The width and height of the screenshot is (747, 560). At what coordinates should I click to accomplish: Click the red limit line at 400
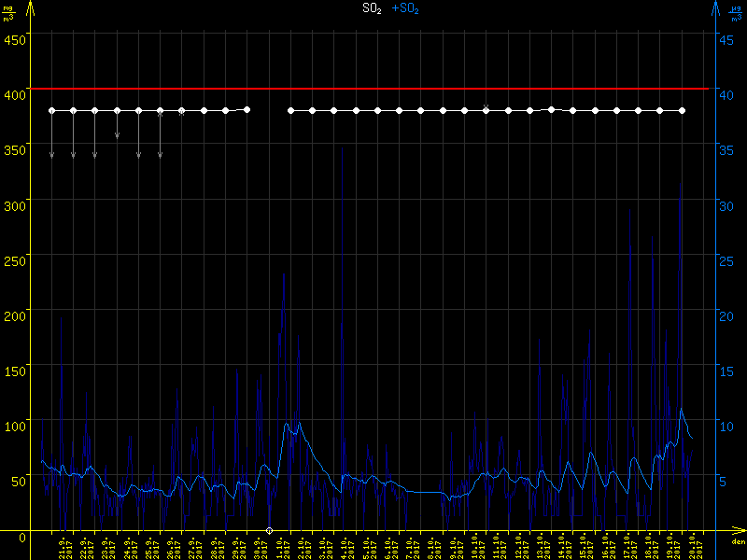[373, 89]
